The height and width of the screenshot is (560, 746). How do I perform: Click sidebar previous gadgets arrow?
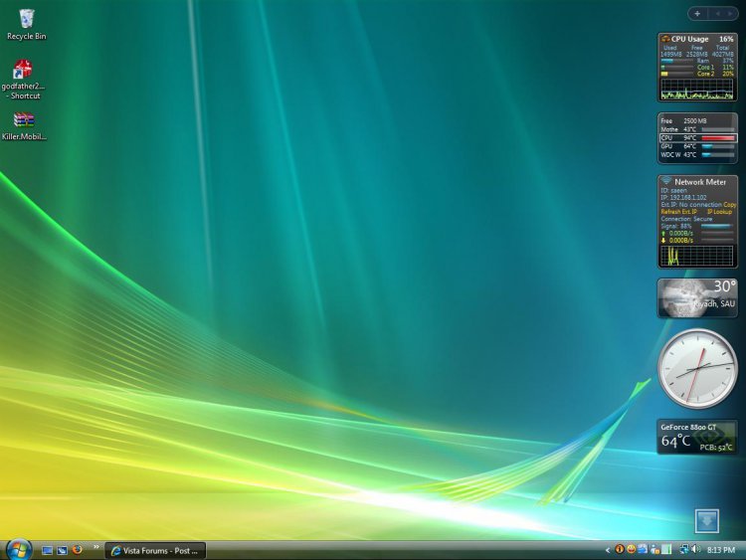click(718, 14)
